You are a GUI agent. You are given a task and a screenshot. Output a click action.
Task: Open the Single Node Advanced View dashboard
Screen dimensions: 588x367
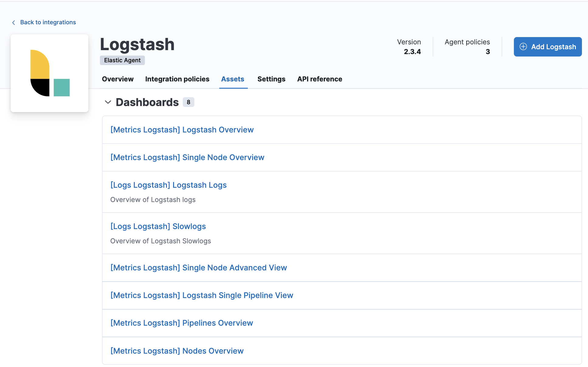click(199, 268)
